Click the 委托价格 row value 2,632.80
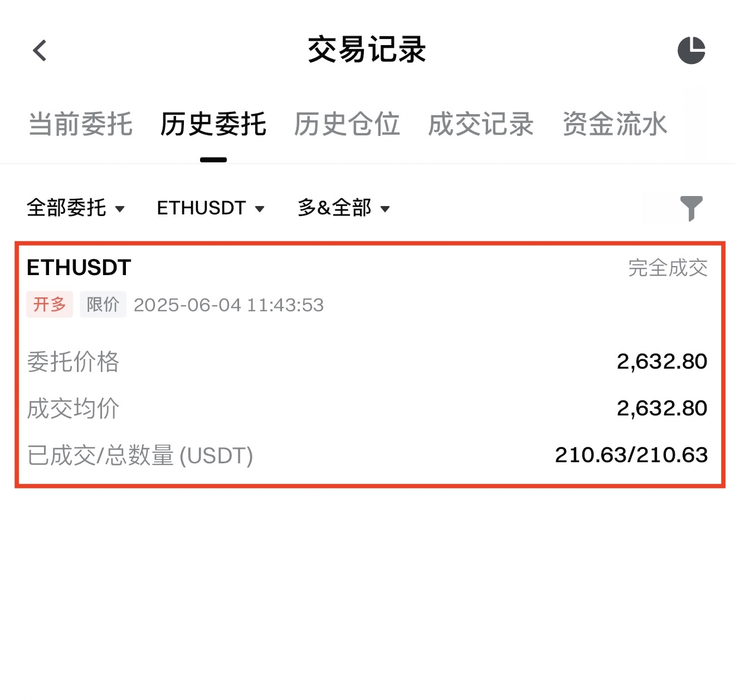 tap(661, 362)
